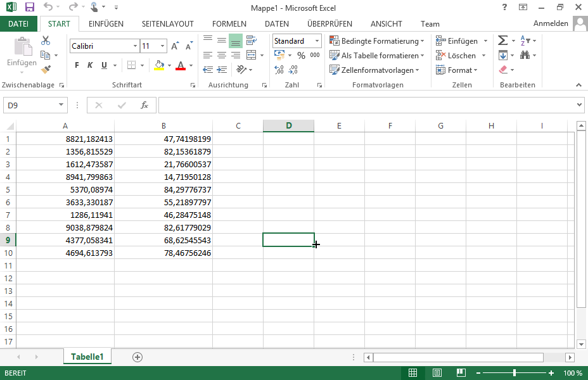The width and height of the screenshot is (588, 380).
Task: Toggle underline U formatting
Action: click(105, 65)
